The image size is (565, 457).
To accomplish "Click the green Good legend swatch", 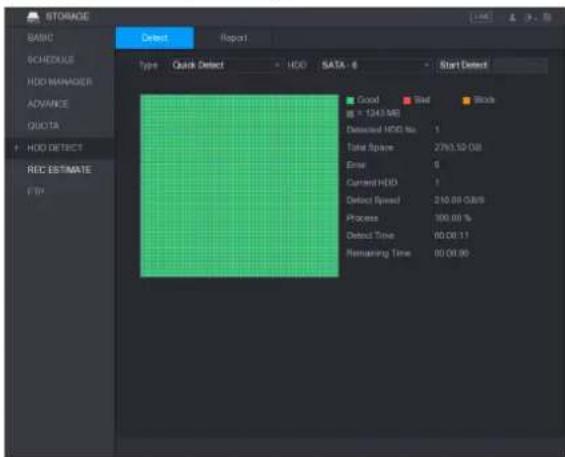I will coord(350,100).
